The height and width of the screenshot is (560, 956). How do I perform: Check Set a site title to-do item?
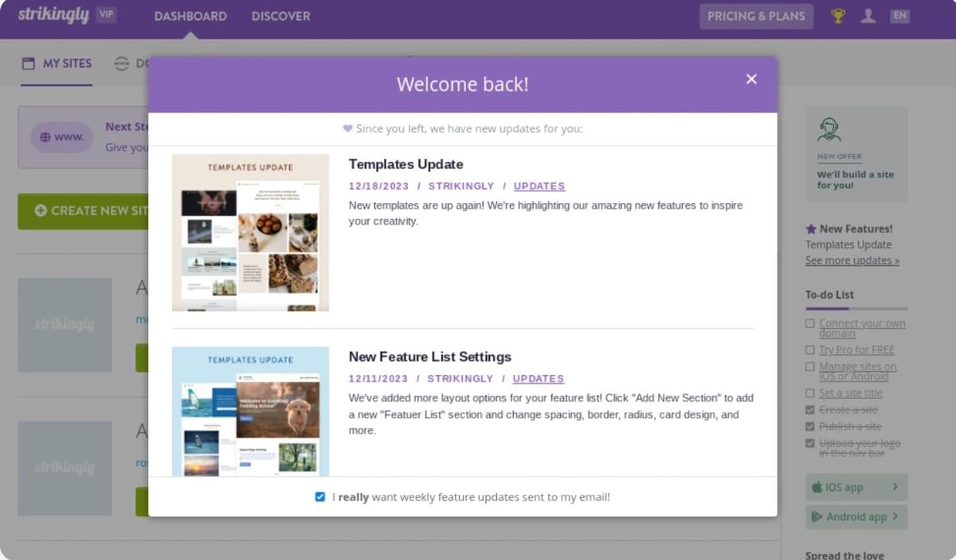(810, 393)
